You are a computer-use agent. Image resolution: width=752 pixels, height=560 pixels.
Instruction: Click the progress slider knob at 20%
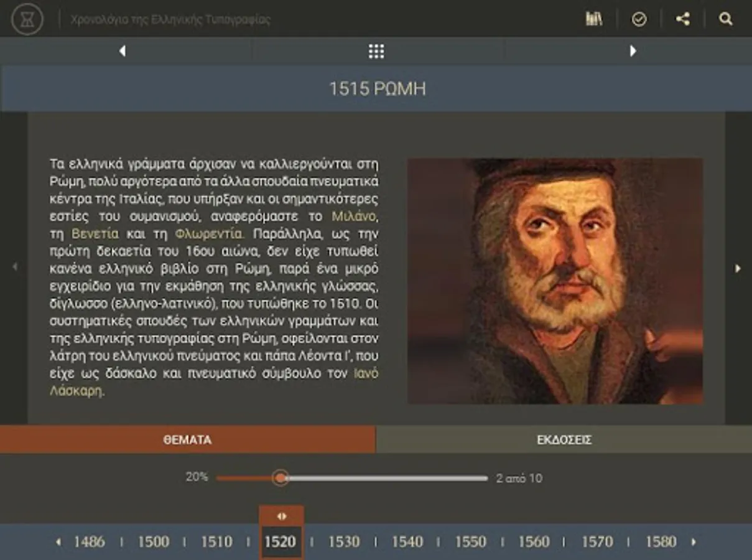click(281, 478)
